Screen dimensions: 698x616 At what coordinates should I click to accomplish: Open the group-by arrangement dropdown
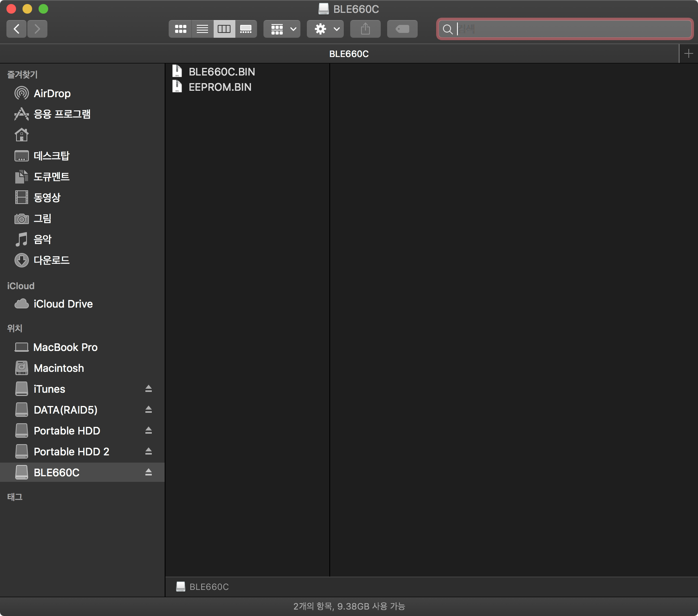coord(282,29)
